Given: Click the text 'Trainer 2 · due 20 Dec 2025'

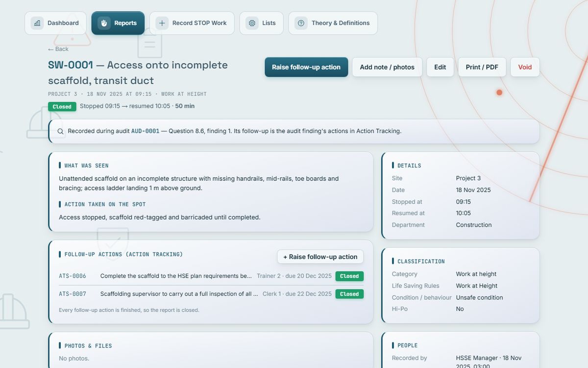Looking at the screenshot, I should pos(294,276).
